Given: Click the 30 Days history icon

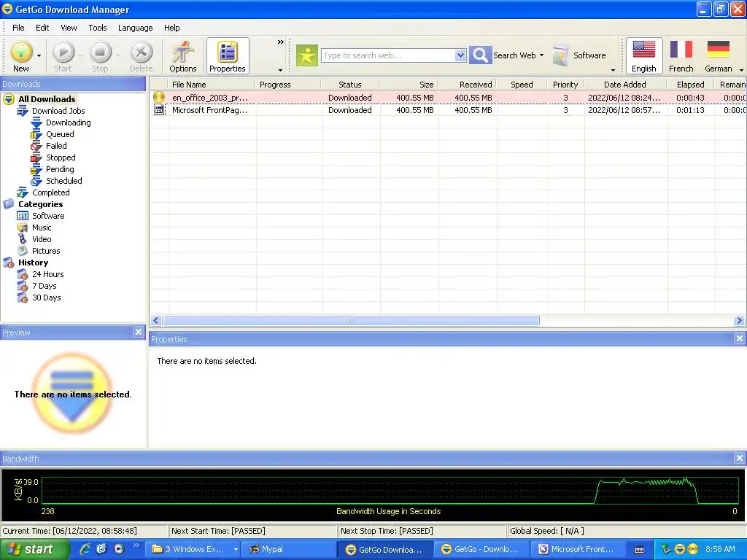Looking at the screenshot, I should [23, 297].
